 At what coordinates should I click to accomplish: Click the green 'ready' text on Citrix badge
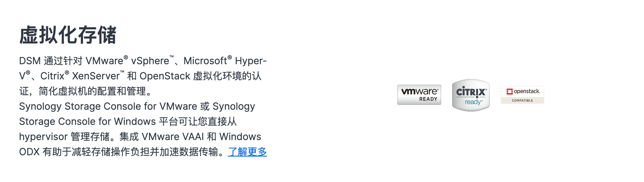click(473, 102)
